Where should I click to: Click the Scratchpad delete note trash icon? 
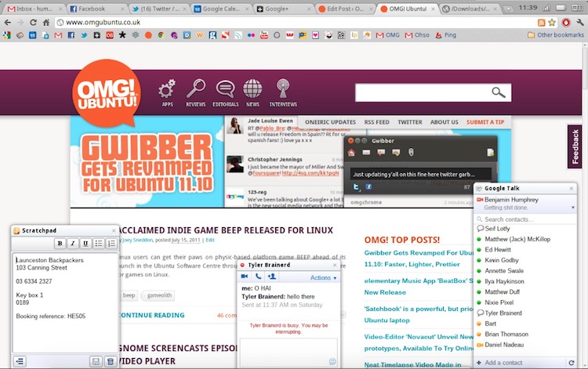111,361
